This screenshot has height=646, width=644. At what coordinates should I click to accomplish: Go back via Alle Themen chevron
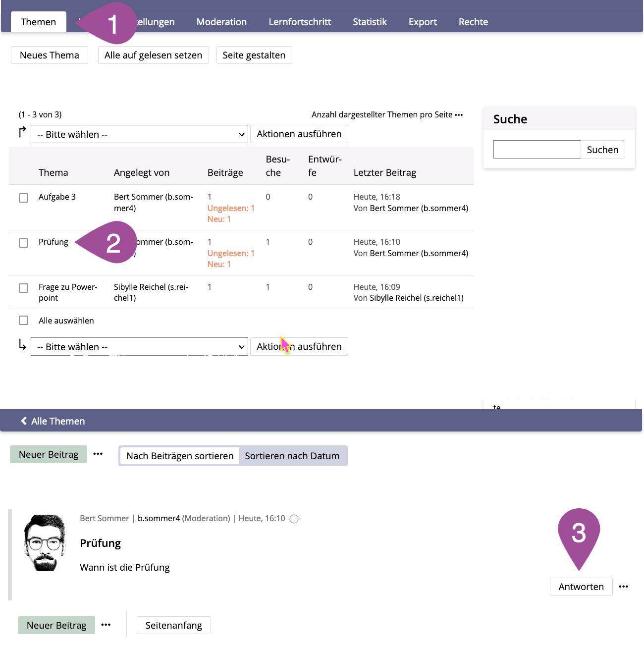point(24,421)
